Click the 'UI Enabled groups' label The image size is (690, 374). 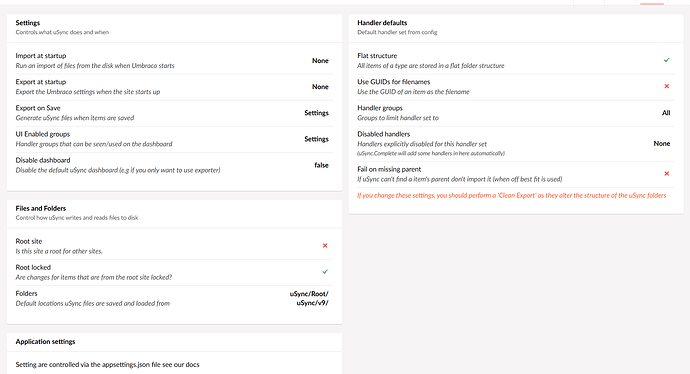click(43, 134)
